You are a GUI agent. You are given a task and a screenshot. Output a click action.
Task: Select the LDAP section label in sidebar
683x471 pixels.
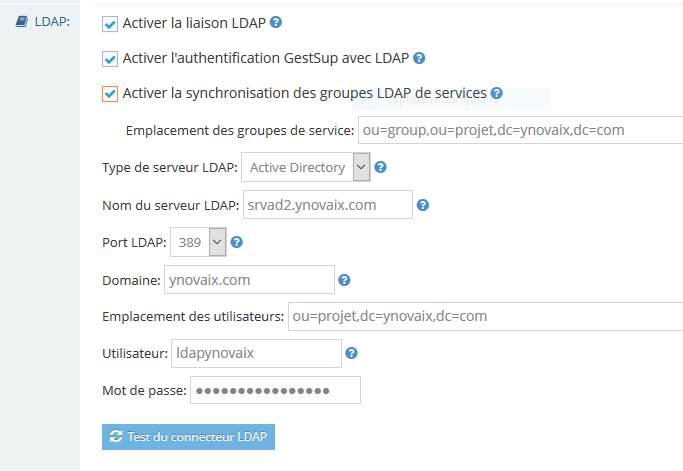pos(52,22)
